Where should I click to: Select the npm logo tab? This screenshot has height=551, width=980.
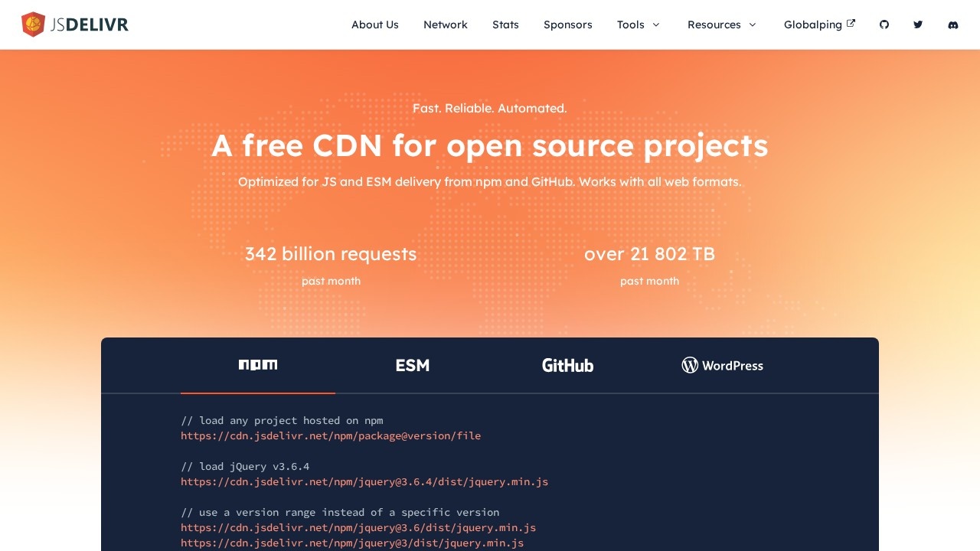[x=258, y=365]
